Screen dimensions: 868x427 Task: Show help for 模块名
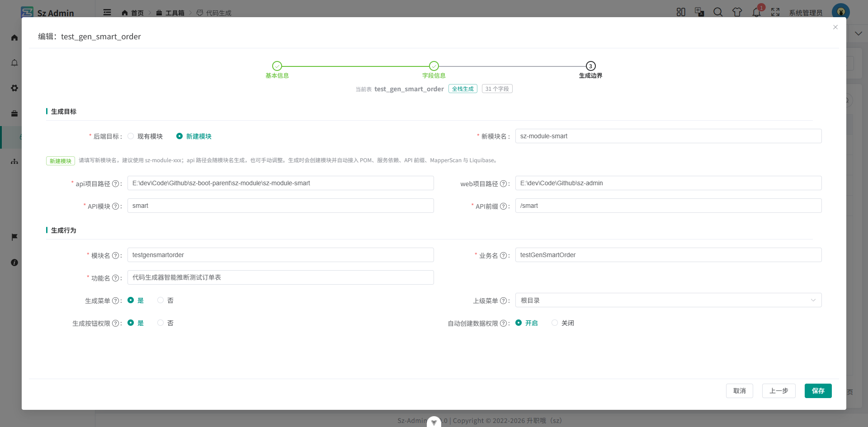coord(115,255)
